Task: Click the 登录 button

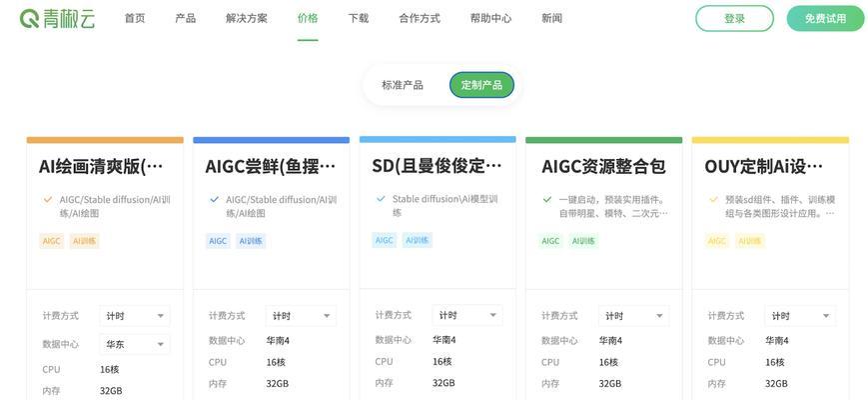Action: point(734,18)
